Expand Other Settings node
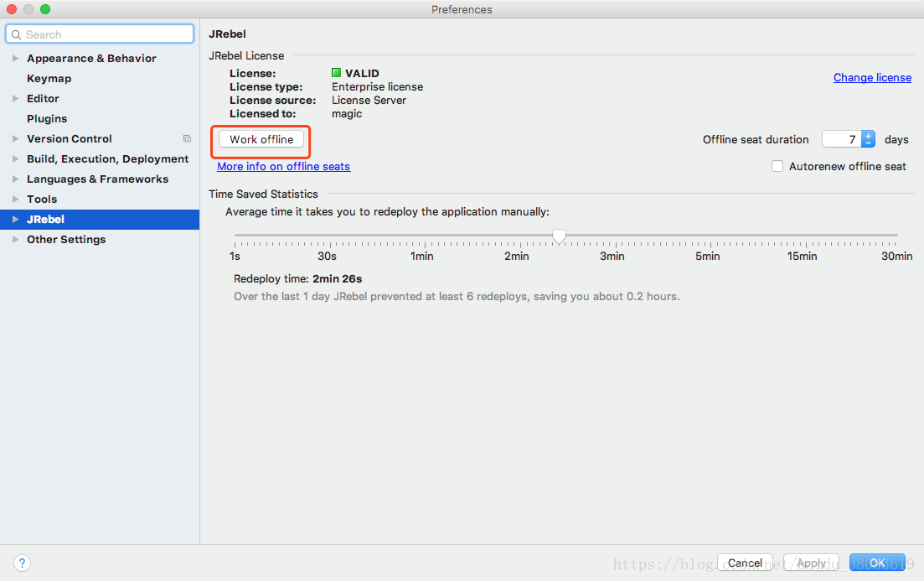This screenshot has width=924, height=581. pyautogui.click(x=16, y=240)
